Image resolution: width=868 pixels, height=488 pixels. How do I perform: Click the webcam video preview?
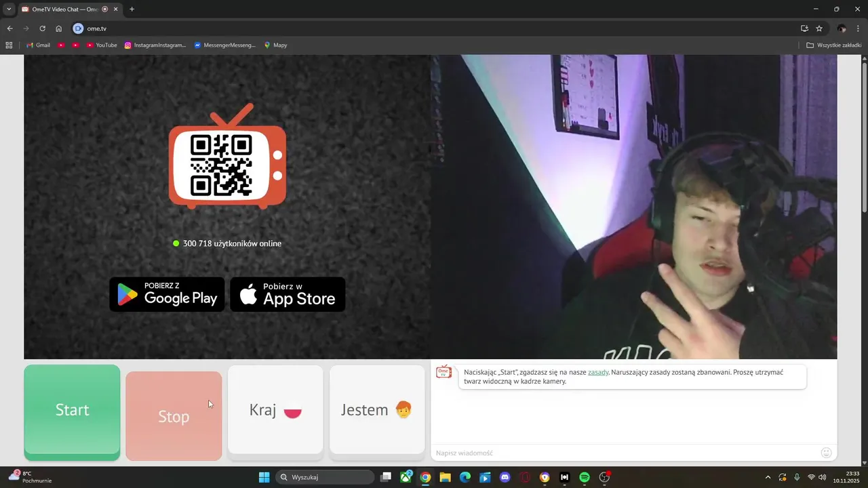[x=634, y=207]
